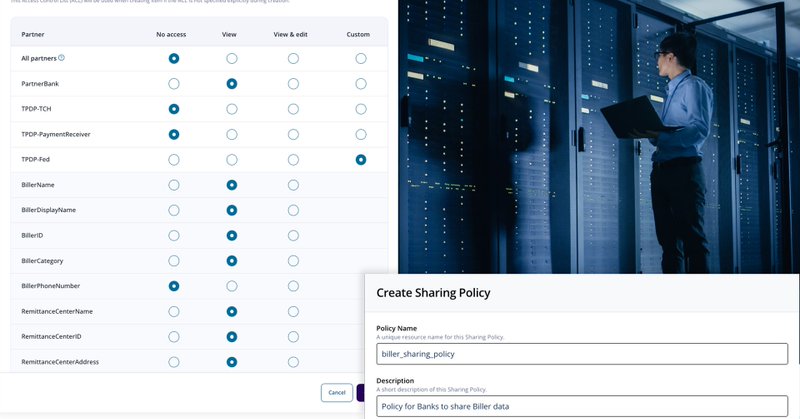Image resolution: width=800 pixels, height=419 pixels.
Task: Select View & edit for BillerID
Action: 293,236
